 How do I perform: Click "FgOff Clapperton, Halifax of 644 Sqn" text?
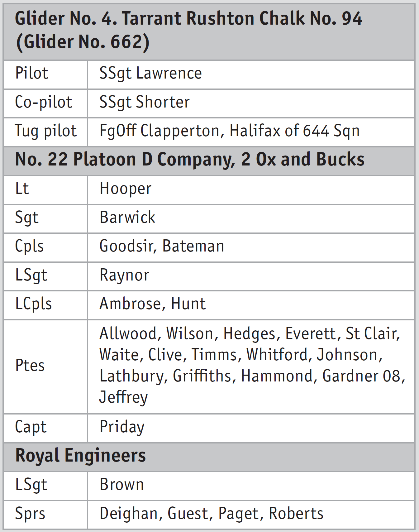230,131
